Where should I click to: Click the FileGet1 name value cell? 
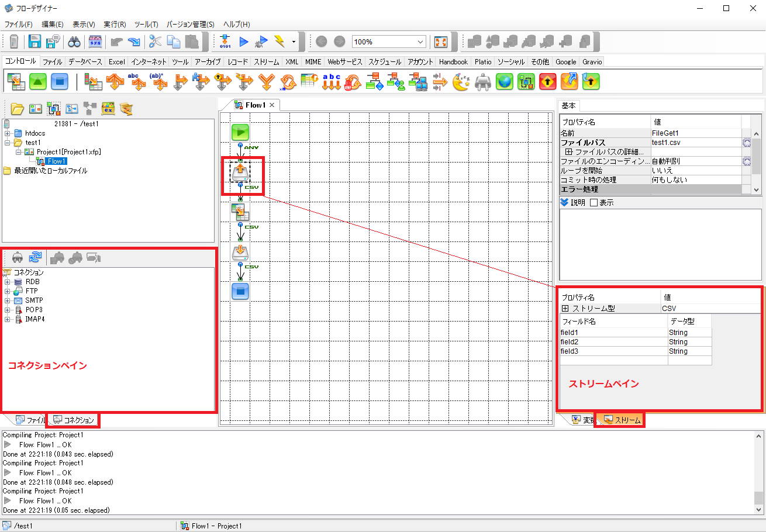(696, 133)
